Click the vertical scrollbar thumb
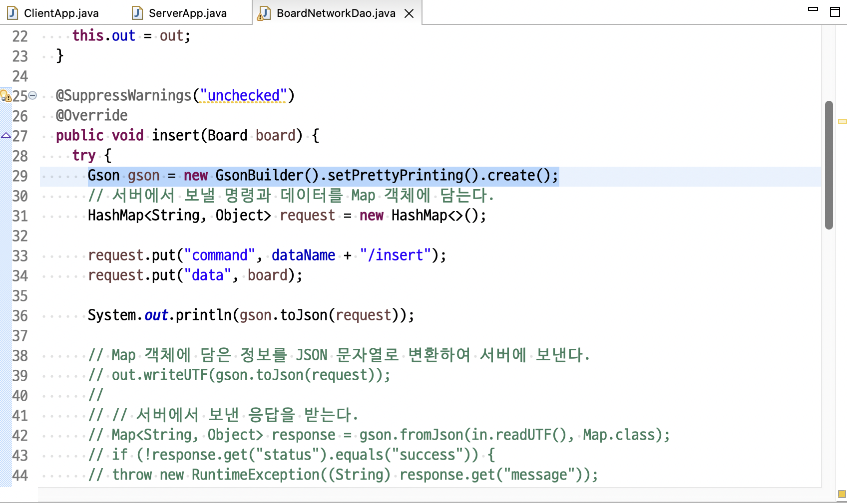 click(x=829, y=165)
